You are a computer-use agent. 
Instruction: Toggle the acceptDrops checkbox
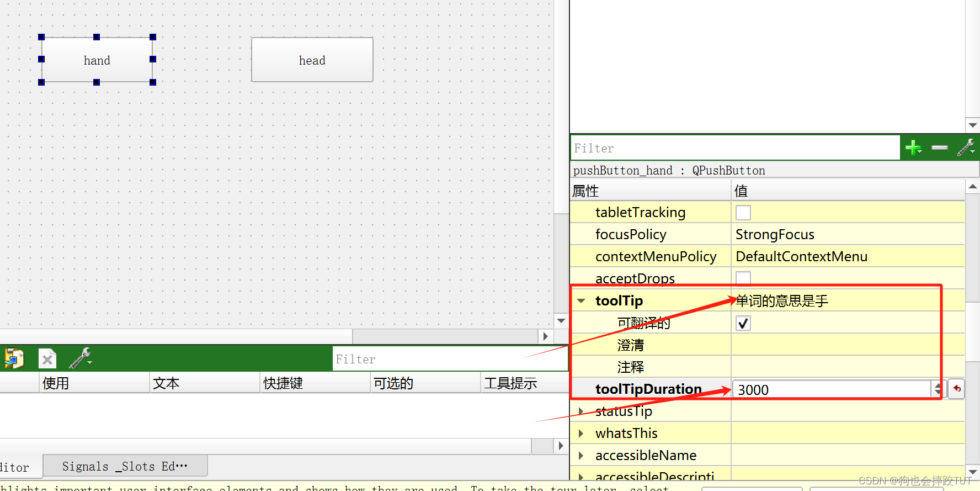tap(743, 278)
